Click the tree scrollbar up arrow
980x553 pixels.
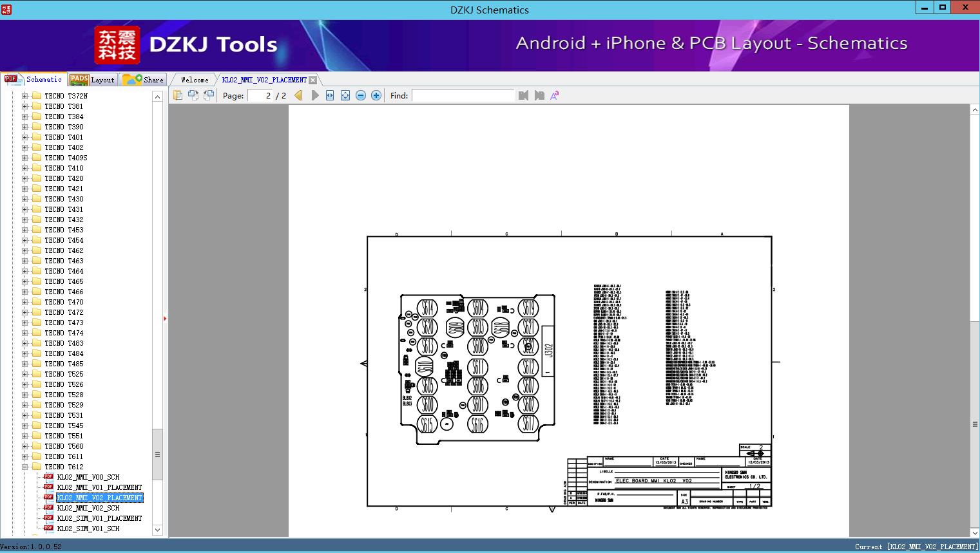(x=157, y=96)
